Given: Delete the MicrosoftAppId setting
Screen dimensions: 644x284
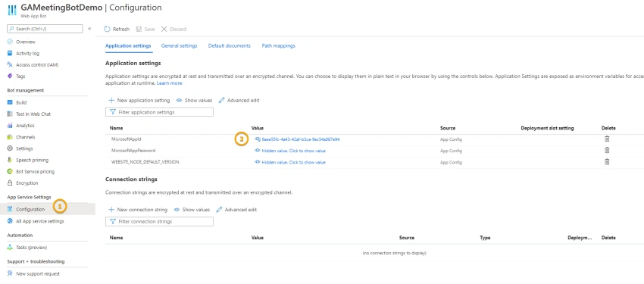Looking at the screenshot, I should [x=607, y=139].
